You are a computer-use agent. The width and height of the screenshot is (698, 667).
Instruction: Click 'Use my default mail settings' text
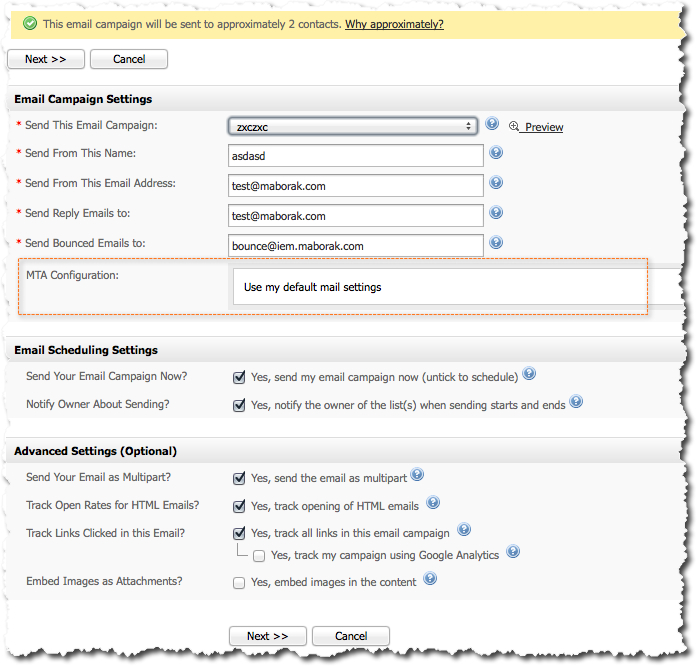coord(312,287)
